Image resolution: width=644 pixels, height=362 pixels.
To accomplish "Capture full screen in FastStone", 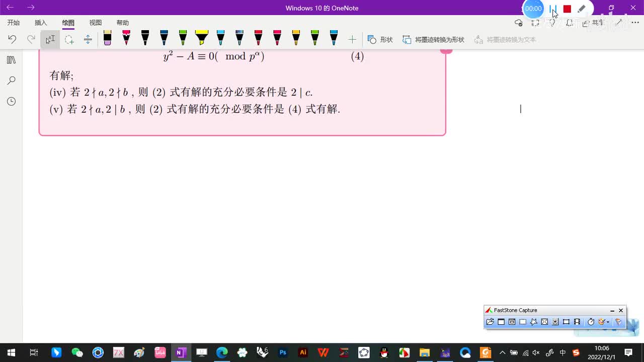I will click(x=544, y=322).
